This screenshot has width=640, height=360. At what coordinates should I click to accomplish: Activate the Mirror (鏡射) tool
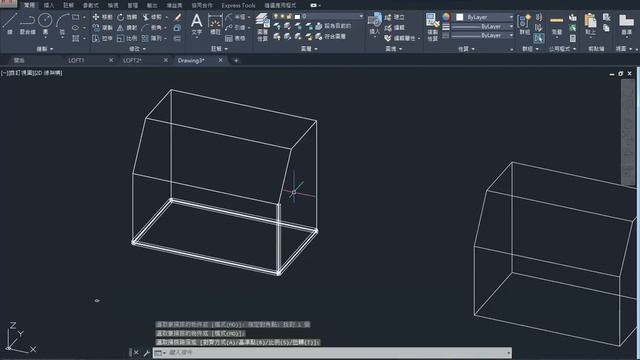(x=127, y=28)
